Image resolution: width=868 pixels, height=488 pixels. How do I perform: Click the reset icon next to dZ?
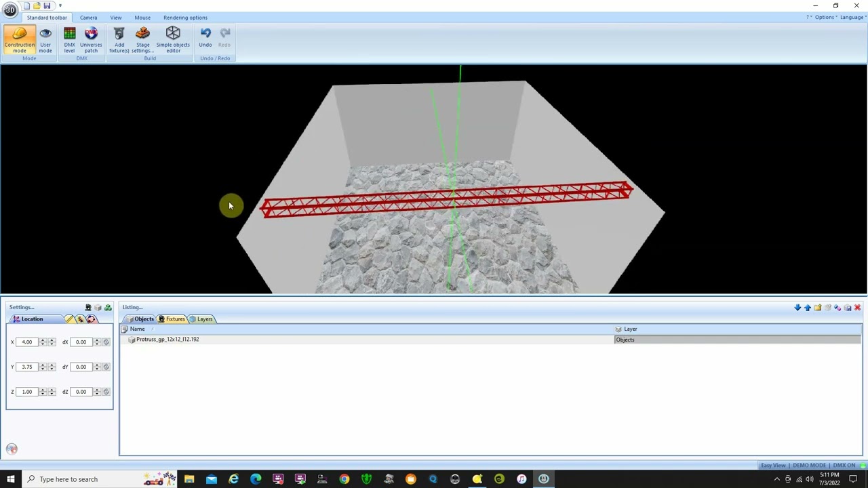(106, 392)
